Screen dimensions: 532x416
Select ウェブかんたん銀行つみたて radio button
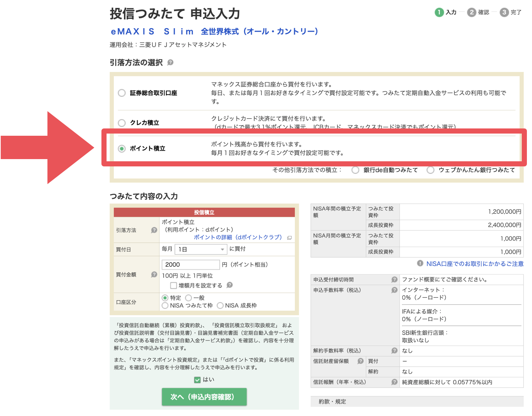click(431, 170)
